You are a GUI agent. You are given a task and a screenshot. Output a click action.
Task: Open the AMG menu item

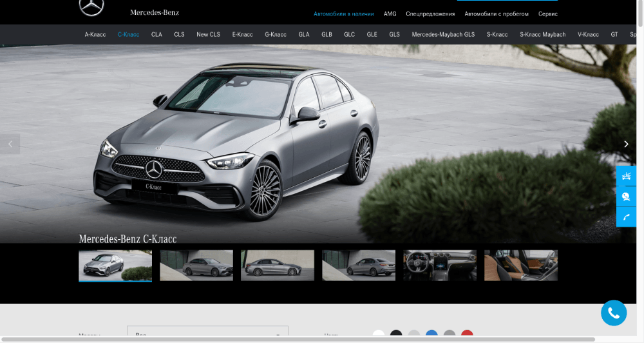390,14
